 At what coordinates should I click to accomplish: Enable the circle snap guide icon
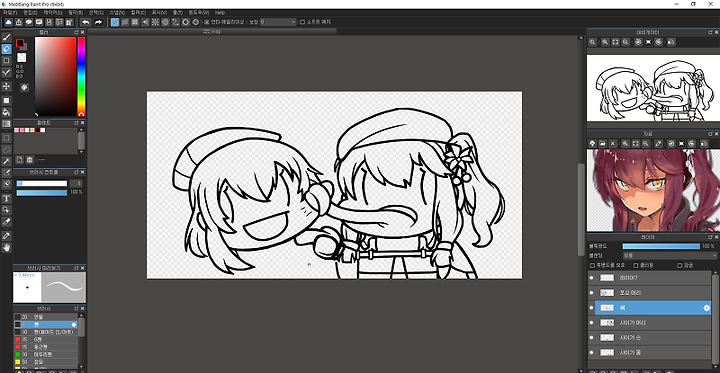coord(165,22)
